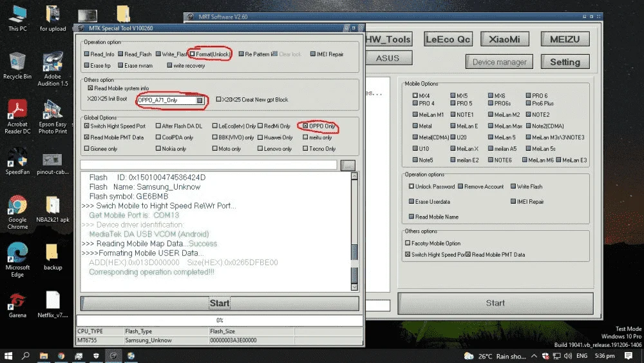Open taskbar search magnifier
The width and height of the screenshot is (644, 363).
[26, 356]
